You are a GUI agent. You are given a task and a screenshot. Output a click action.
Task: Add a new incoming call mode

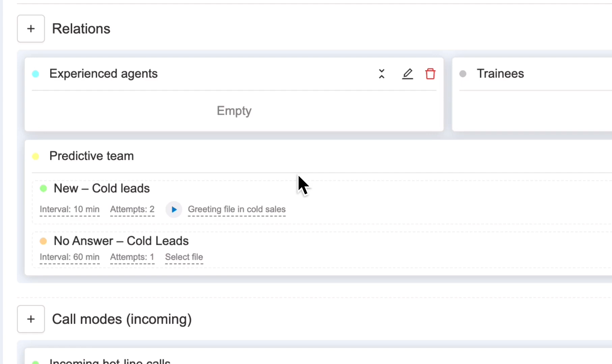(31, 319)
